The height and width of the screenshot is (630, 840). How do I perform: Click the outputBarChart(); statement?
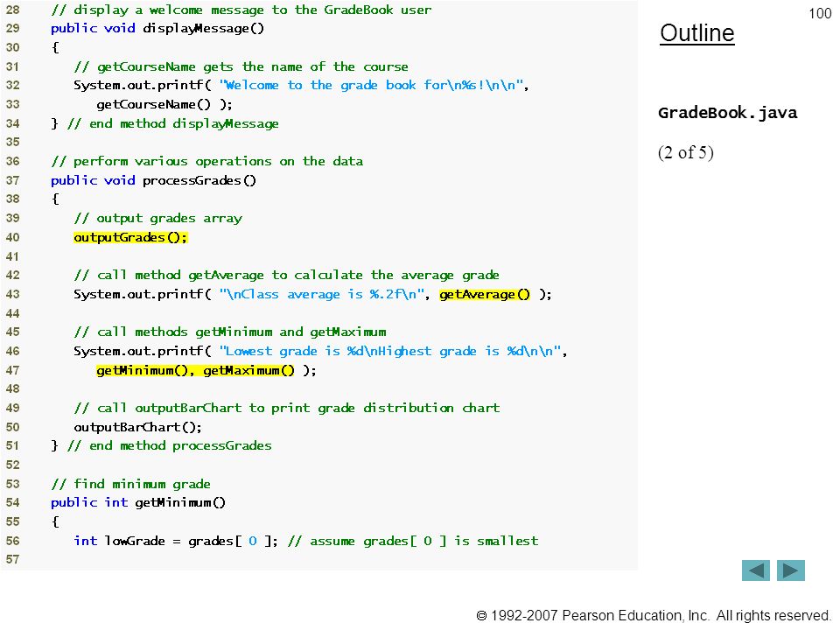pyautogui.click(x=137, y=427)
